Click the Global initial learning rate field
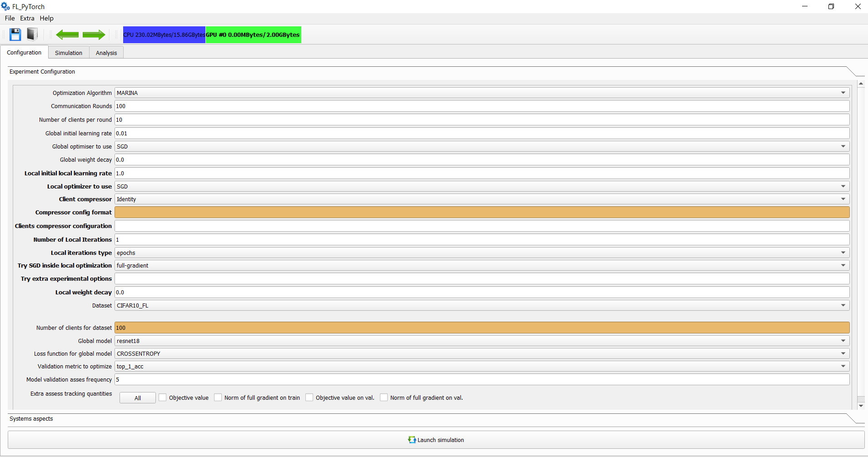The height and width of the screenshot is (457, 868). pos(482,133)
